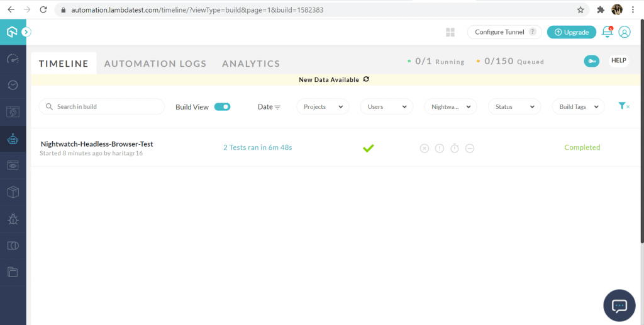Open user profile account icon
The height and width of the screenshot is (325, 644).
[x=625, y=32]
